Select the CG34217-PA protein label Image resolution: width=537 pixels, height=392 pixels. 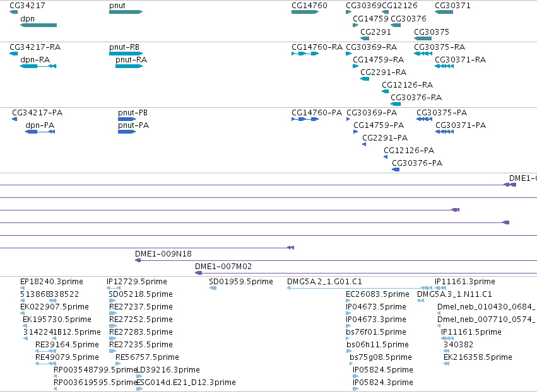(x=37, y=113)
